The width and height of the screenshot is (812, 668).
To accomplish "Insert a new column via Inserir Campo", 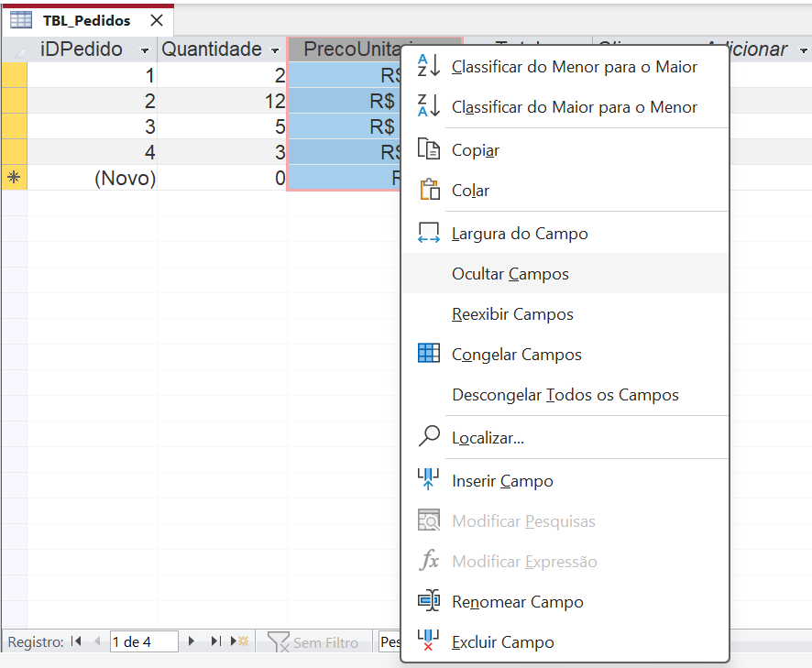I will click(x=502, y=481).
